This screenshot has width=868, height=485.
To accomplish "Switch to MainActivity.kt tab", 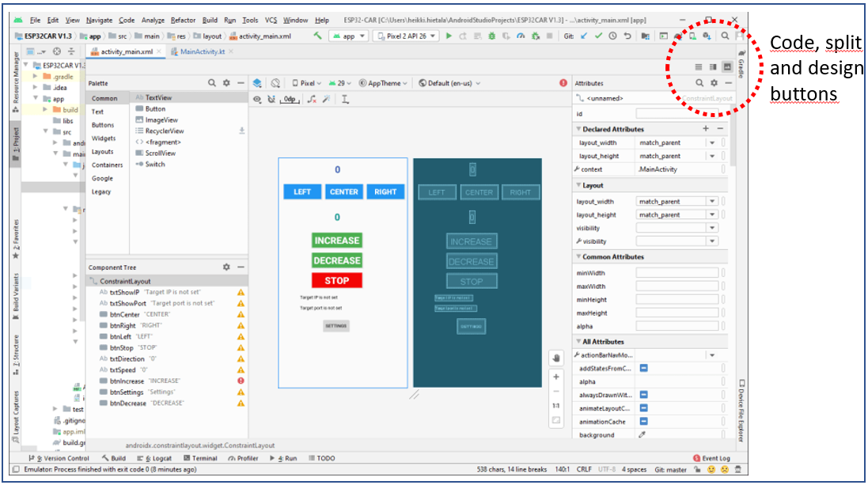I will click(203, 51).
